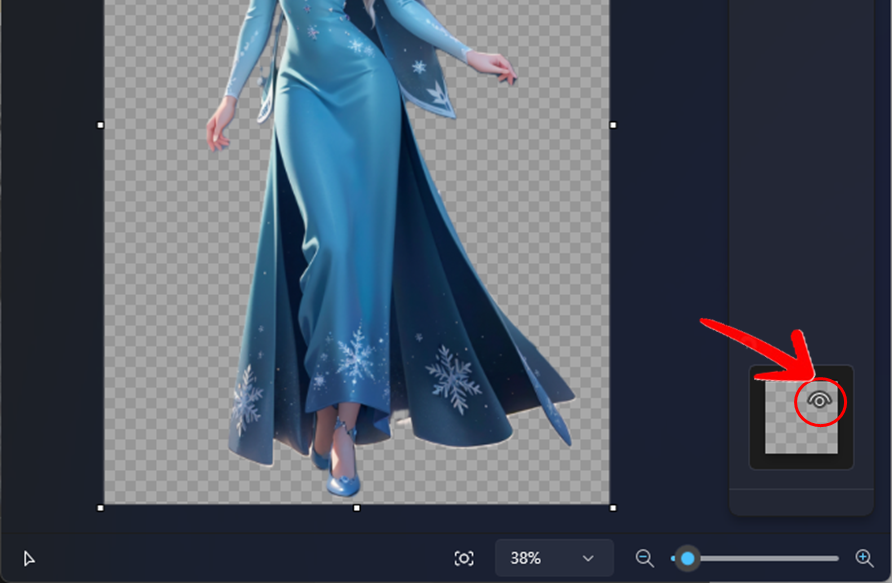
Task: Click the zoom in magnifier icon
Action: pos(864,558)
